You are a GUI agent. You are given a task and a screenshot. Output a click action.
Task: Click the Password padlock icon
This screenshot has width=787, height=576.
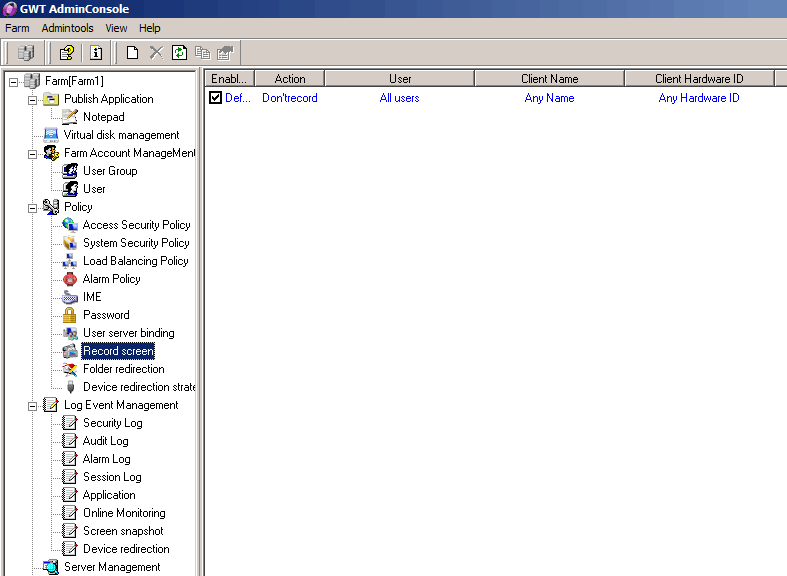coord(70,315)
